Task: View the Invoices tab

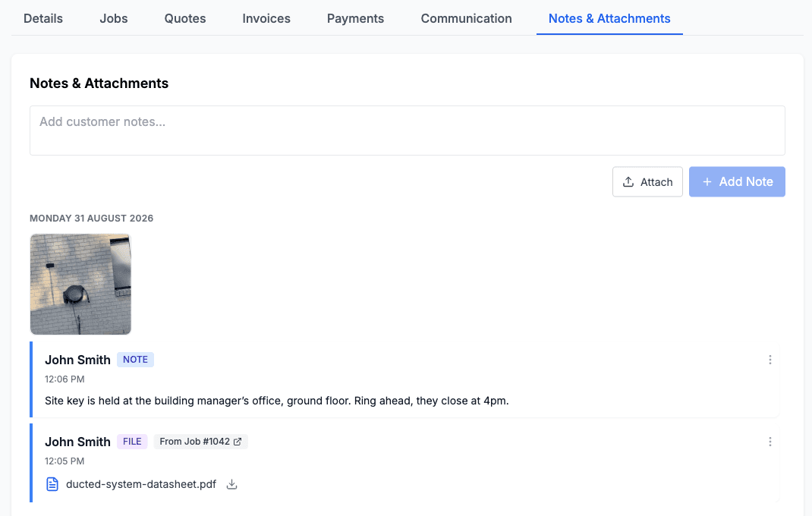Action: (266, 19)
